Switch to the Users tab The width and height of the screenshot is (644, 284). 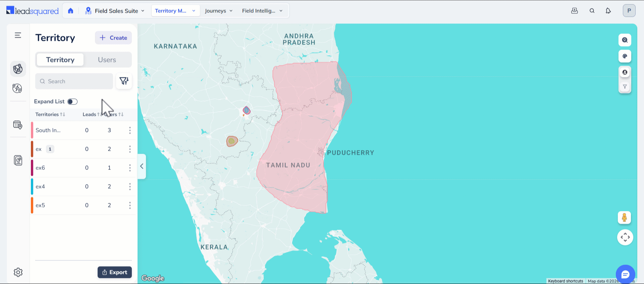click(107, 60)
